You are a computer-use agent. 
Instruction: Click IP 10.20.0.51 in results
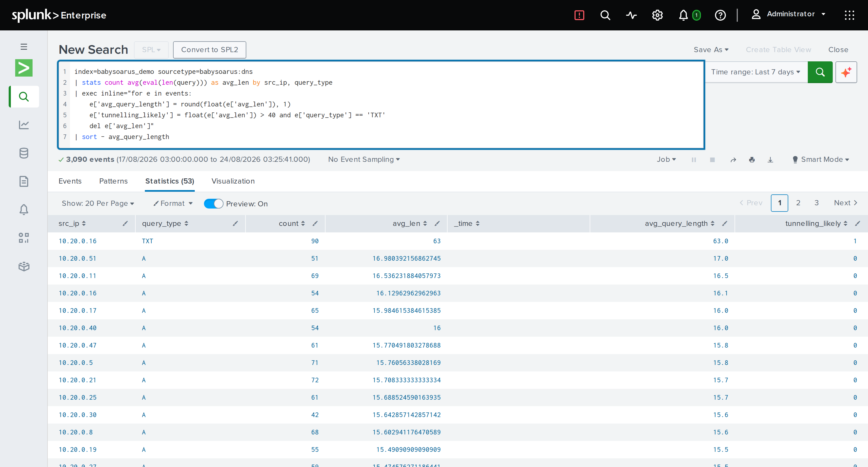click(78, 259)
